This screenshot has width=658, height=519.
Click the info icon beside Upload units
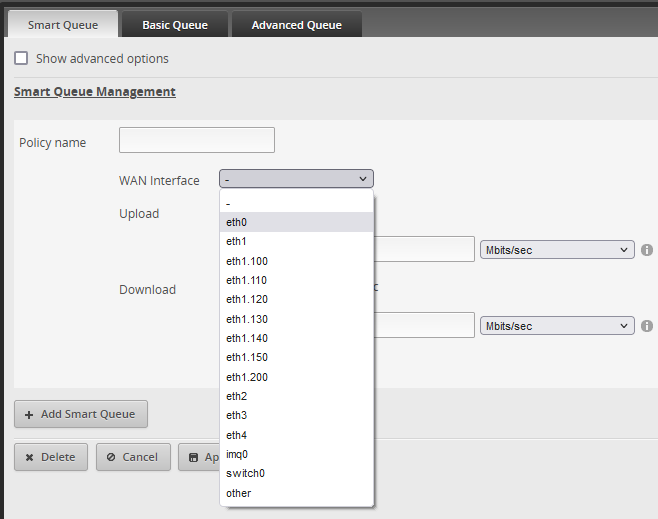click(647, 250)
